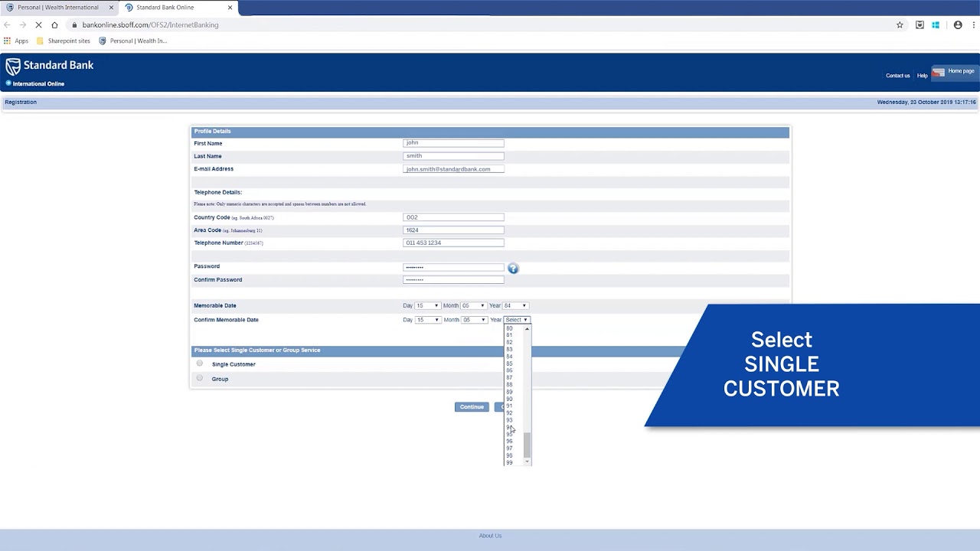Open Sharepoint sites bookmark folder
The width and height of the screenshot is (980, 551).
pos(64,41)
